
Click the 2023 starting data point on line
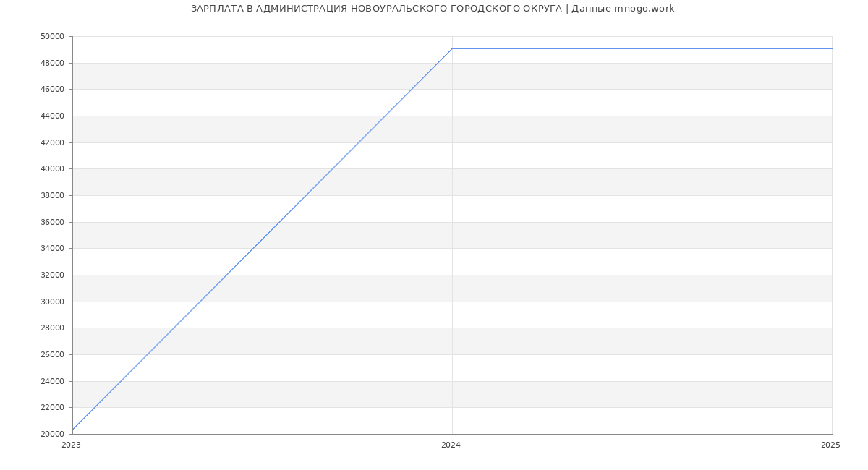72,430
